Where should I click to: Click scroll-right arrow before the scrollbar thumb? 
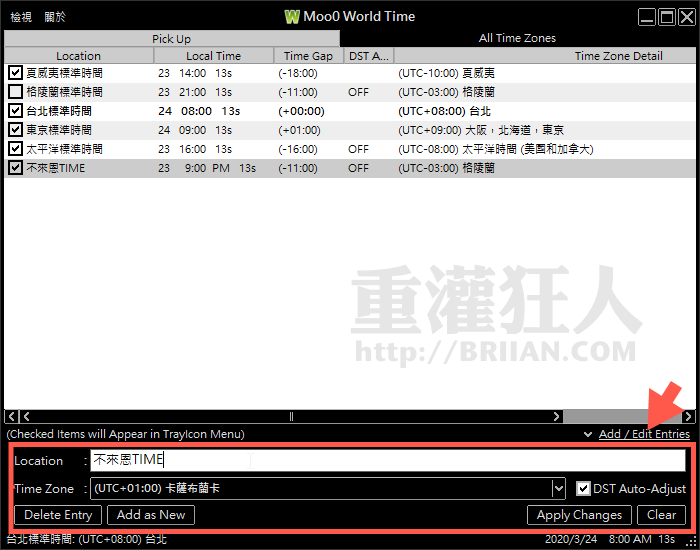point(556,417)
